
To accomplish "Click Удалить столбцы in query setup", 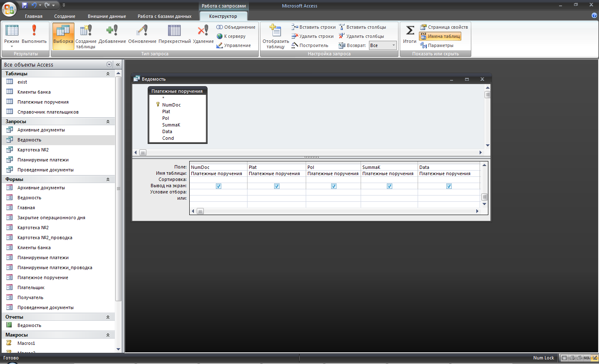I will [x=361, y=36].
